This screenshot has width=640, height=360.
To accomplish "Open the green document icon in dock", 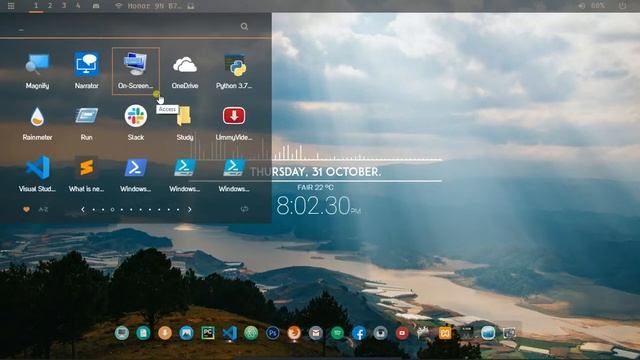I will pos(143,333).
